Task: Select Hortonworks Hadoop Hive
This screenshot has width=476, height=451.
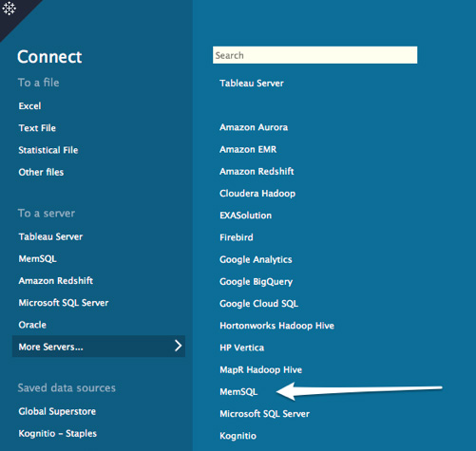Action: pos(277,326)
